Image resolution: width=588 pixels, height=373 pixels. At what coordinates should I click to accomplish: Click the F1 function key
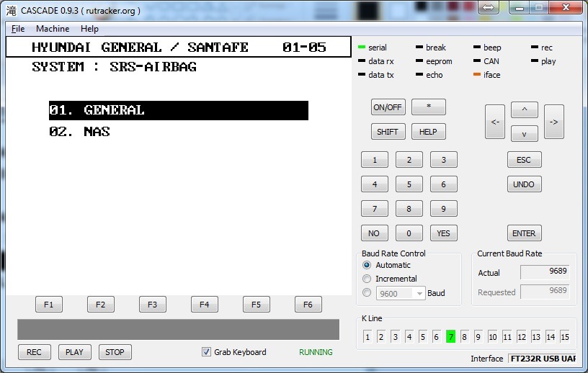tap(49, 305)
